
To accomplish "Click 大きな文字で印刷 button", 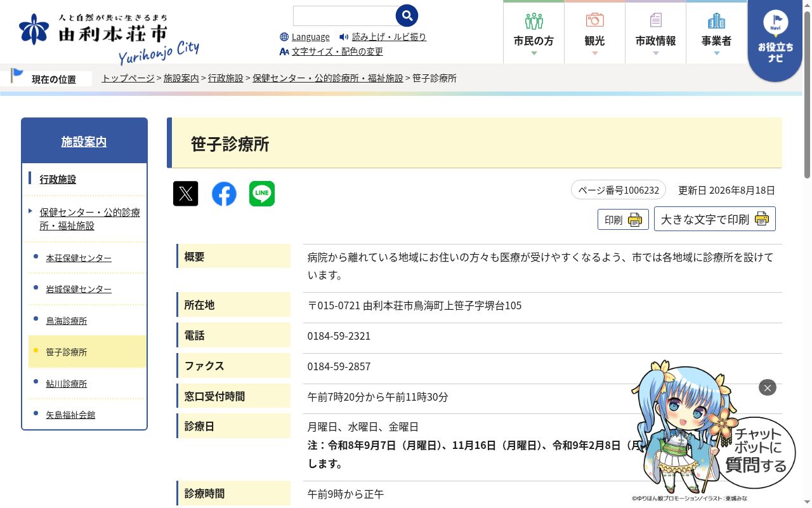I will pos(714,219).
